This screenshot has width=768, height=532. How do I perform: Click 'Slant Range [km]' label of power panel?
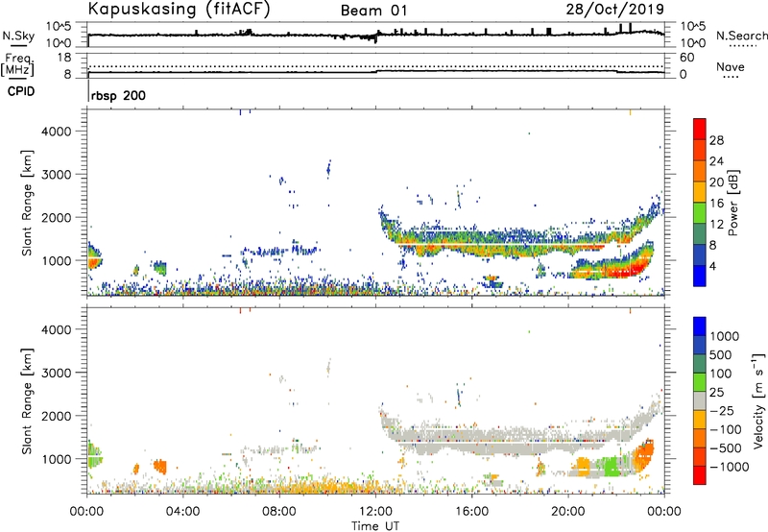tap(27, 203)
